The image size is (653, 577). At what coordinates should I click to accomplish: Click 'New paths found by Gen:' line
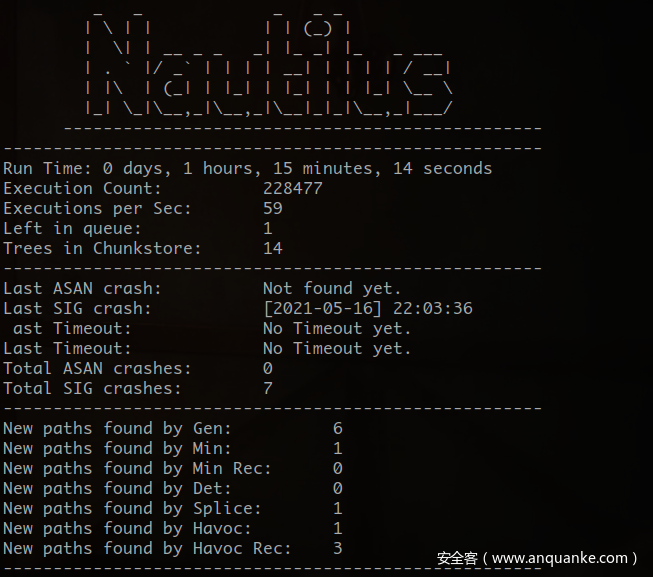coord(173,428)
